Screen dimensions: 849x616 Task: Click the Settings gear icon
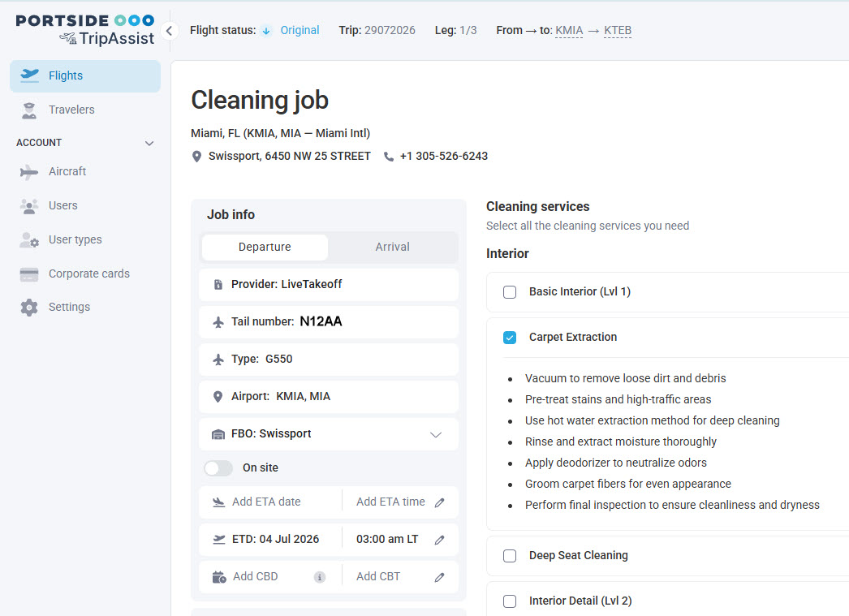coord(29,308)
